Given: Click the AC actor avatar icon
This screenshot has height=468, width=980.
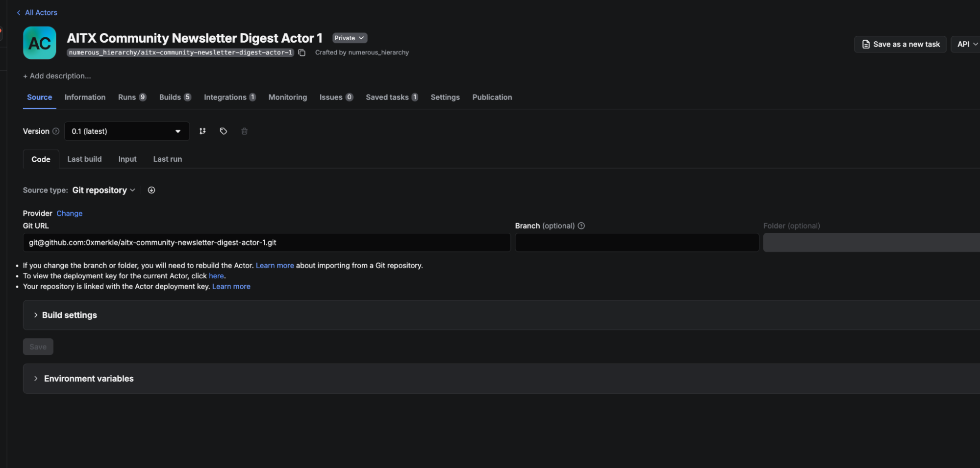Looking at the screenshot, I should pyautogui.click(x=40, y=43).
